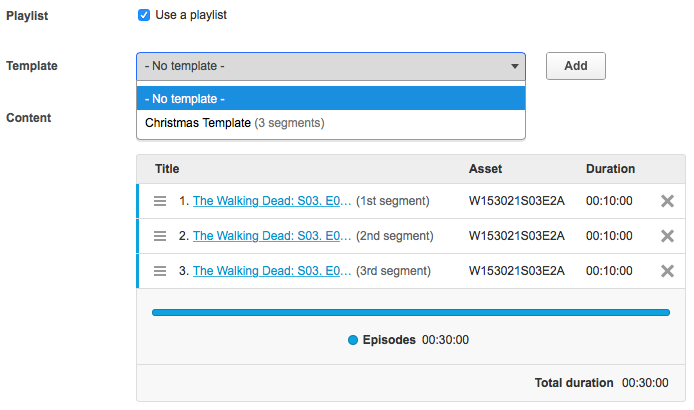The image size is (694, 410).
Task: Uncheck the Use a playlist checkbox
Action: coord(144,15)
